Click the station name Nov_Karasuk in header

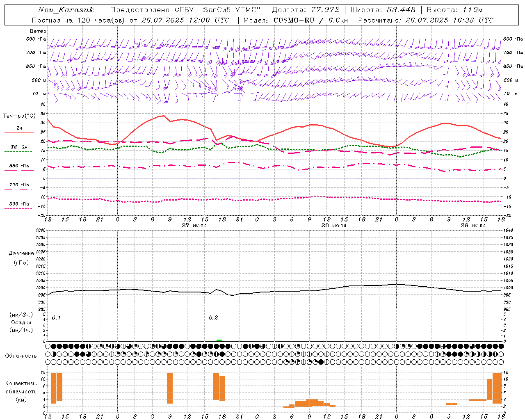tap(66, 10)
